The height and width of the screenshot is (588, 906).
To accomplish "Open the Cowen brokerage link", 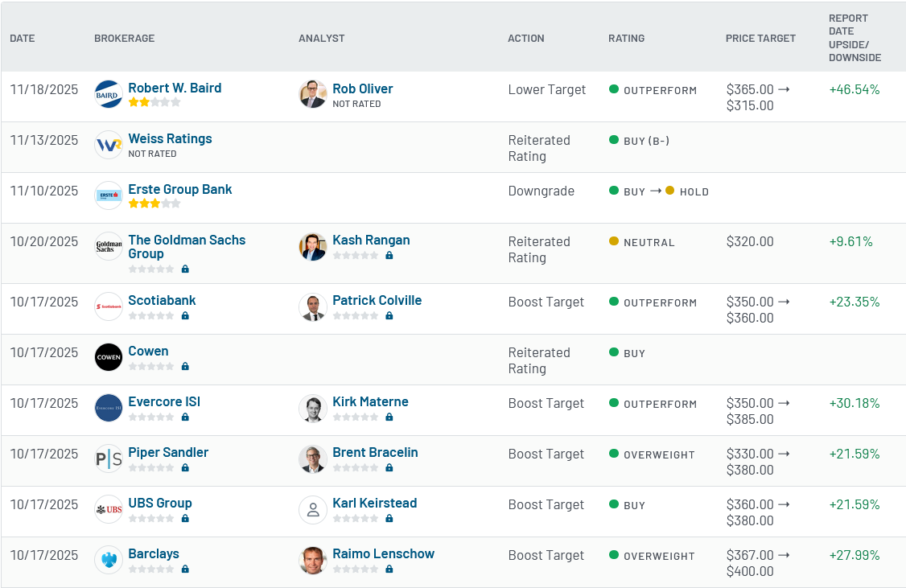I will point(148,352).
